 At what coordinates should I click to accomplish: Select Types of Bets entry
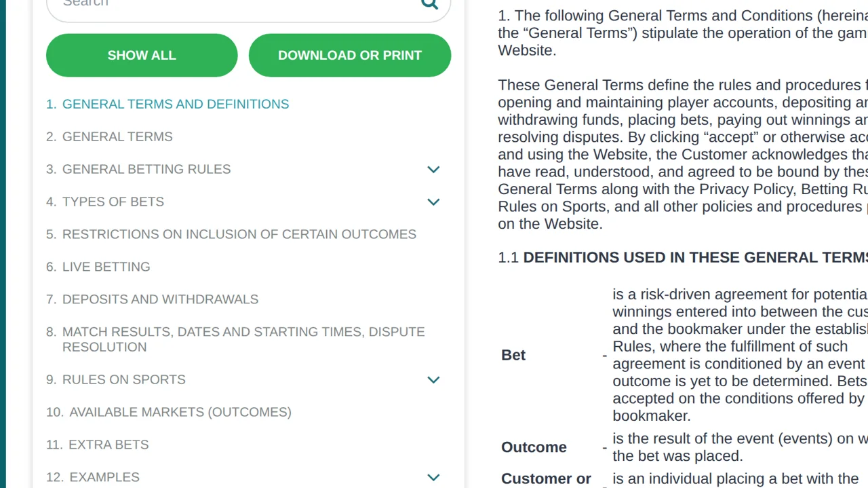[x=105, y=202]
